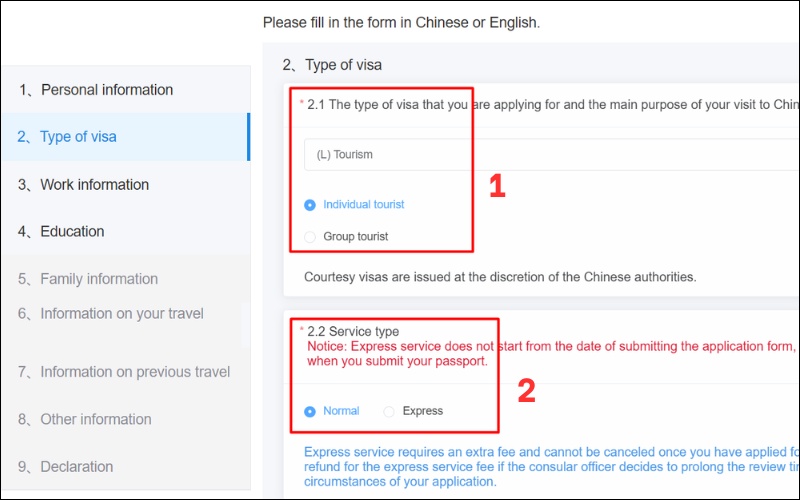Screen dimensions: 800x500
Task: Select Type of visa in sidebar
Action: 68,137
